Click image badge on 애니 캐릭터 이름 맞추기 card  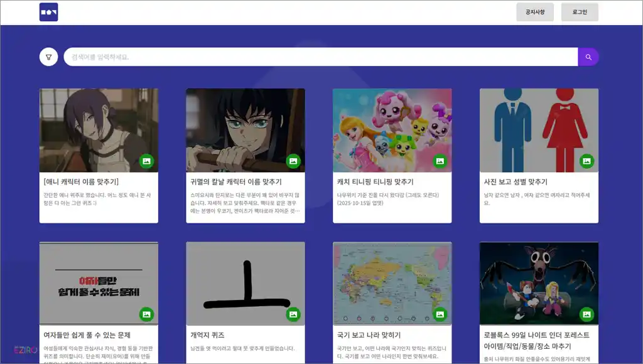coord(146,161)
